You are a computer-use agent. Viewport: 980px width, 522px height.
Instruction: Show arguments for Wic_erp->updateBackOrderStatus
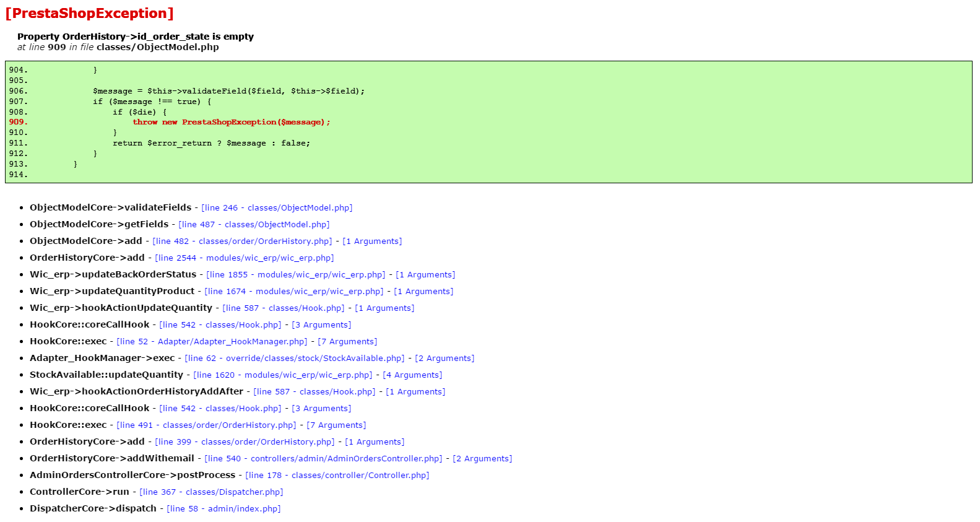pyautogui.click(x=425, y=275)
